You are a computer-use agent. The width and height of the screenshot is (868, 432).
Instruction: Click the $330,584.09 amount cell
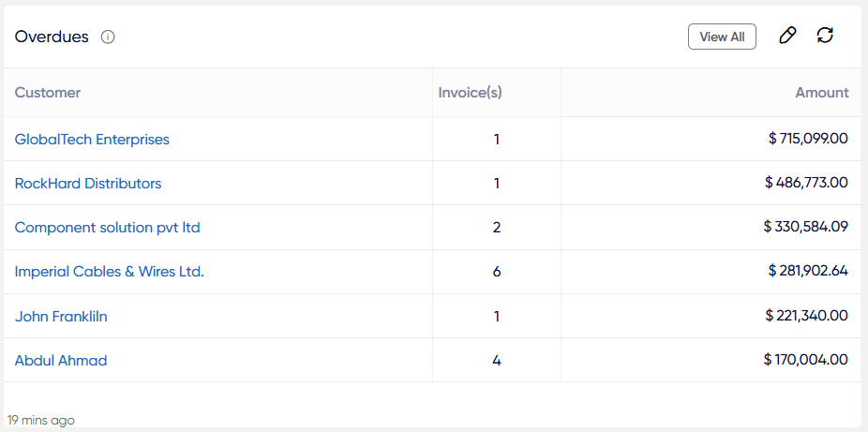click(805, 228)
